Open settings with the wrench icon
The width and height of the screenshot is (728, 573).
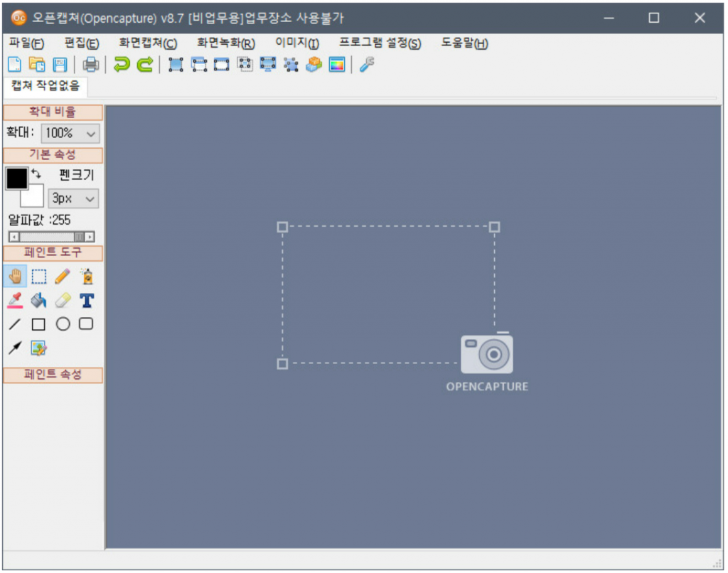pos(368,64)
